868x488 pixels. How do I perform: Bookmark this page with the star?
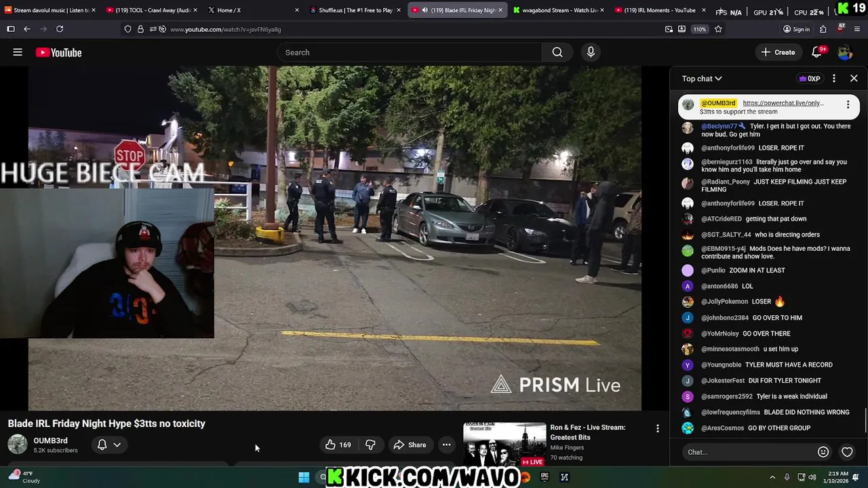[718, 29]
